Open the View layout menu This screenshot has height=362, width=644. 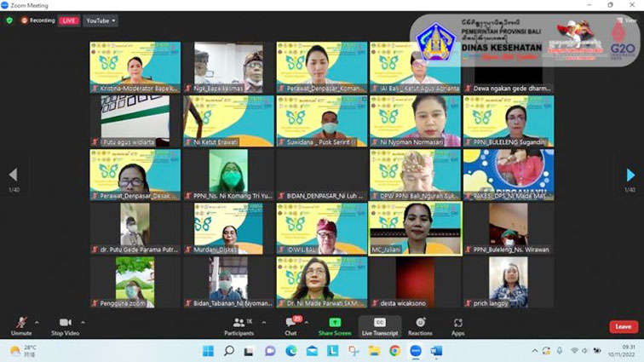click(x=626, y=20)
